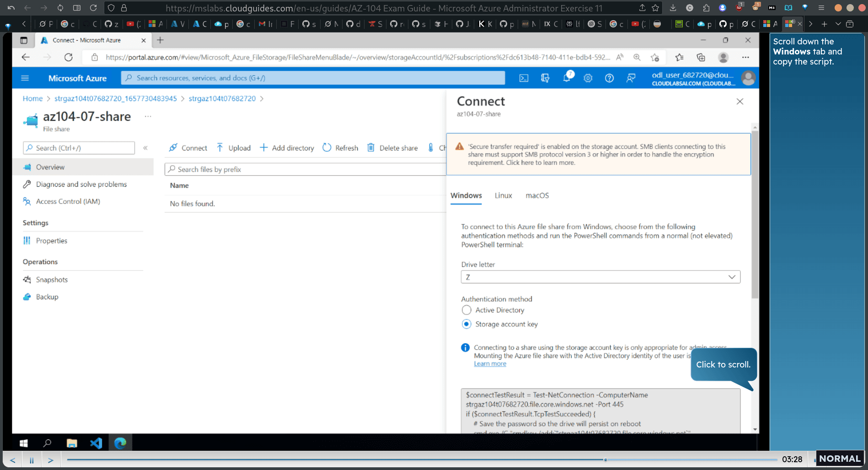Open File Explorer from taskbar
This screenshot has width=868, height=470.
coord(72,443)
